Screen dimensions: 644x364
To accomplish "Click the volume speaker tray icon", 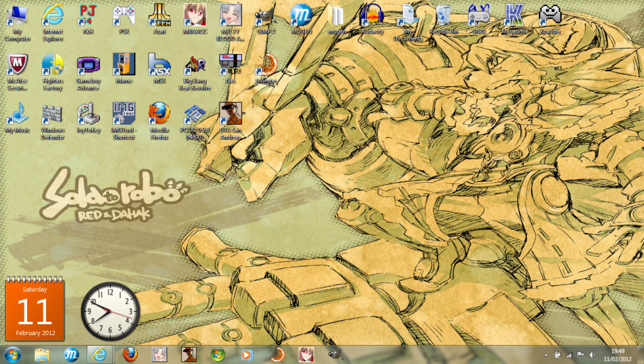I will pos(592,355).
